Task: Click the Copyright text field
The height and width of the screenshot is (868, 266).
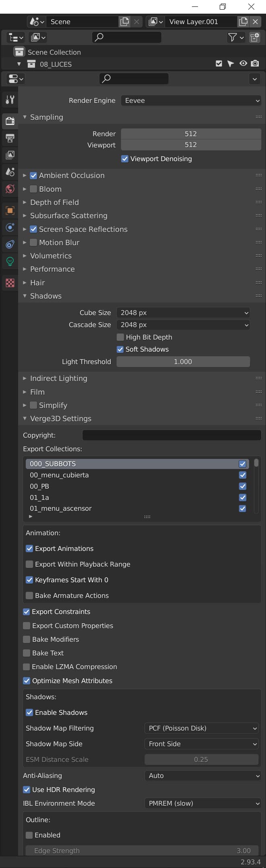Action: click(x=172, y=435)
